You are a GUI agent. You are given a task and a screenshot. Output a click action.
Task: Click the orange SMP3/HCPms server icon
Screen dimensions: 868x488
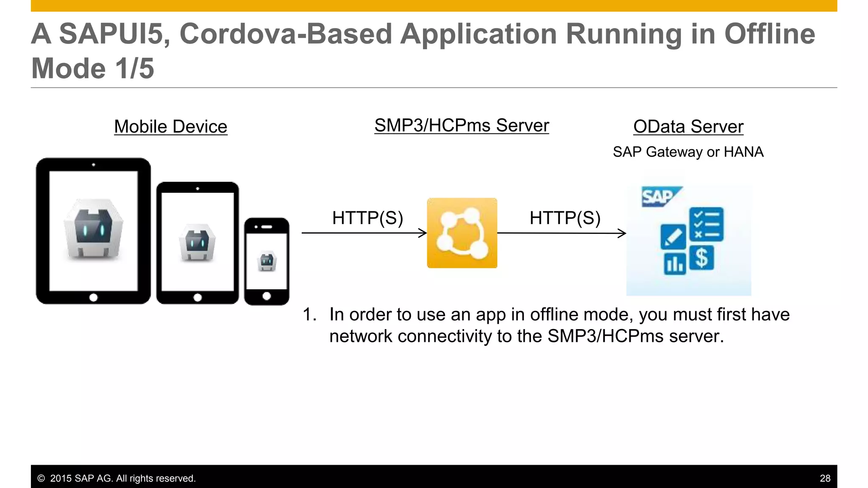pos(462,233)
